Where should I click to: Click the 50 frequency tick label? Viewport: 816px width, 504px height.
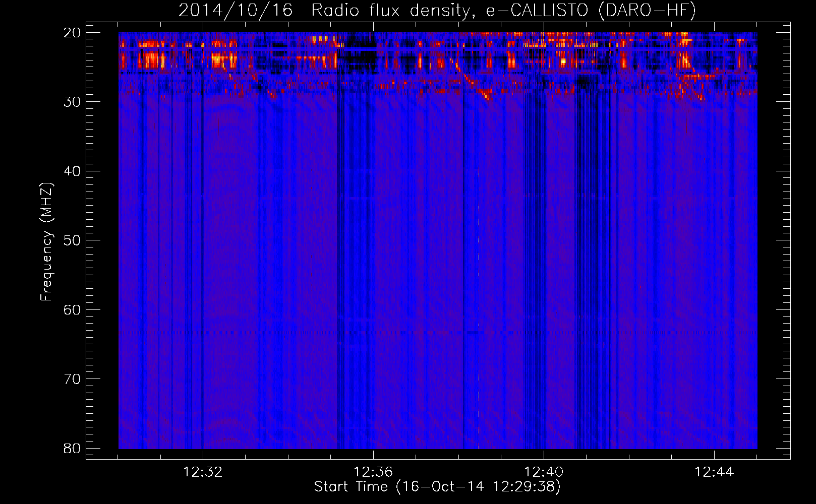72,240
